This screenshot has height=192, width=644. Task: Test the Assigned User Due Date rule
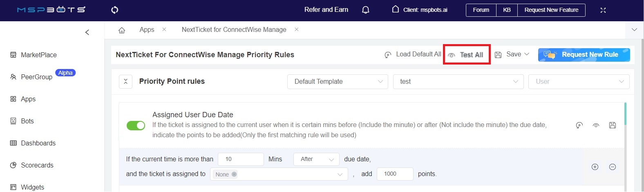pos(596,125)
